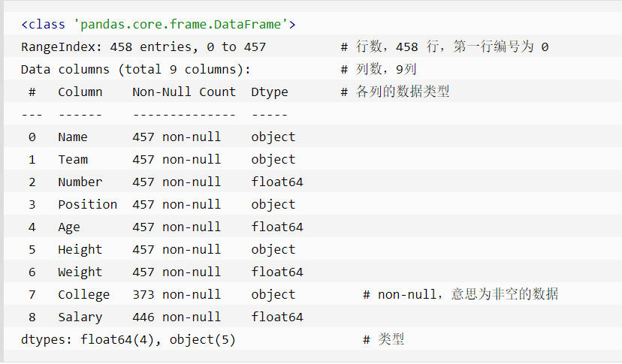Viewport: 622px width, 364px height.
Task: Click the 'Name' column row
Action: click(73, 137)
